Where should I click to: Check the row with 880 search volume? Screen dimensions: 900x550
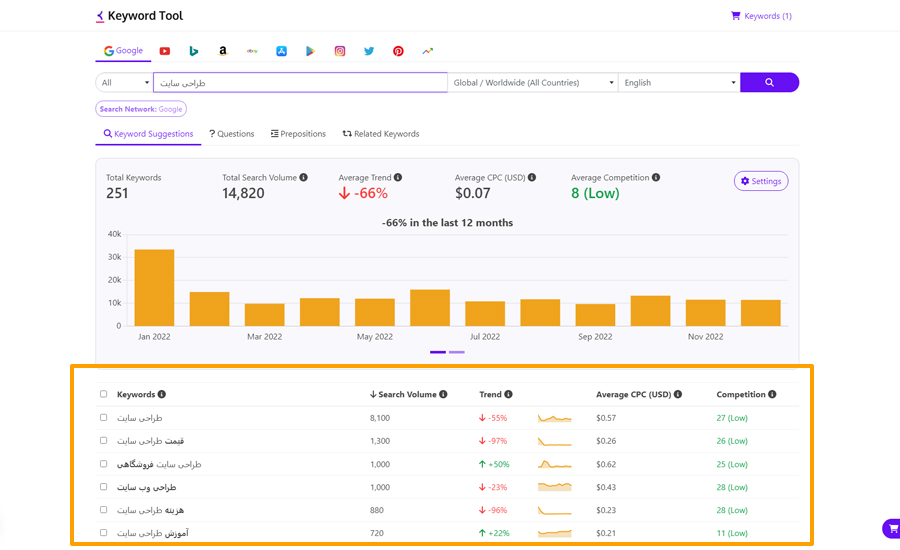tap(103, 509)
